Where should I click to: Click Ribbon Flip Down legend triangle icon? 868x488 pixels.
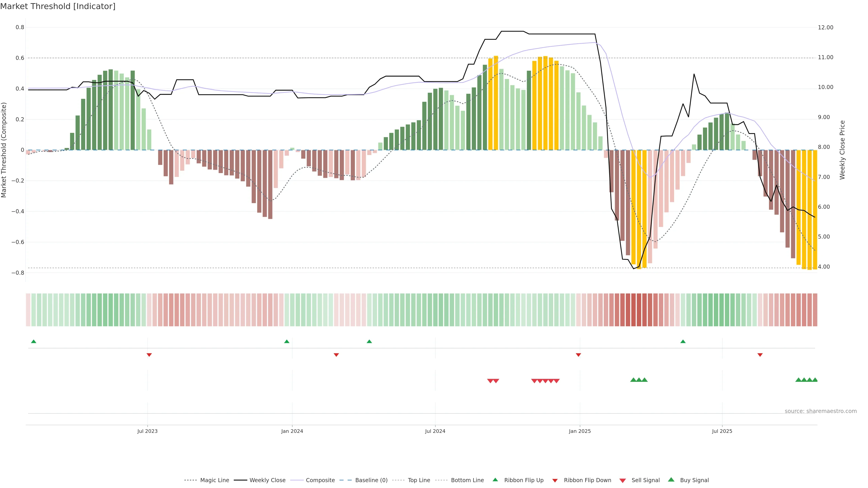(555, 481)
